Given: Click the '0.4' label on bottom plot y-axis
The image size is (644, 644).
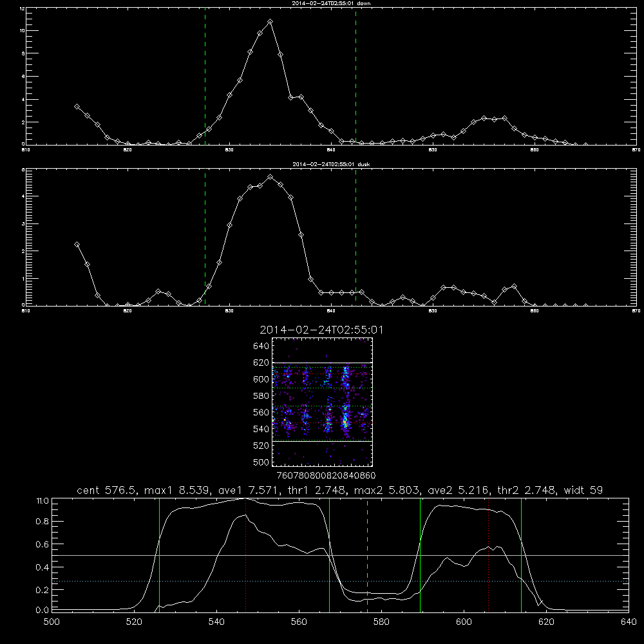Looking at the screenshot, I should coord(43,567).
